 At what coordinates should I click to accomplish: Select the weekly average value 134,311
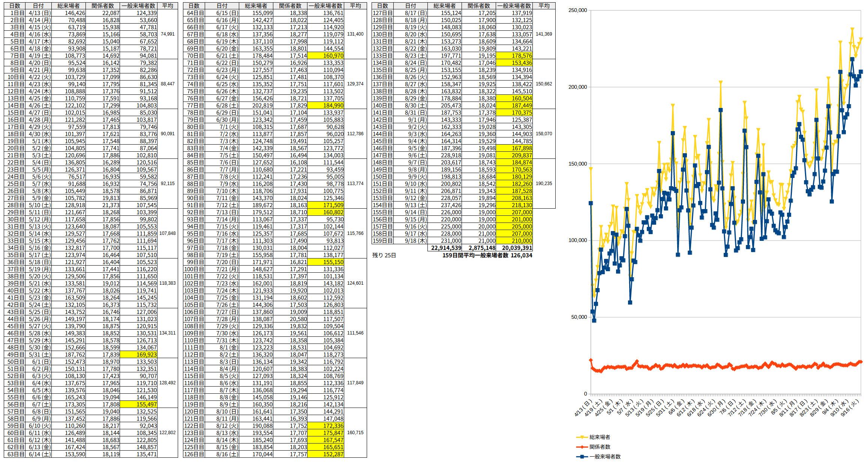(x=168, y=333)
